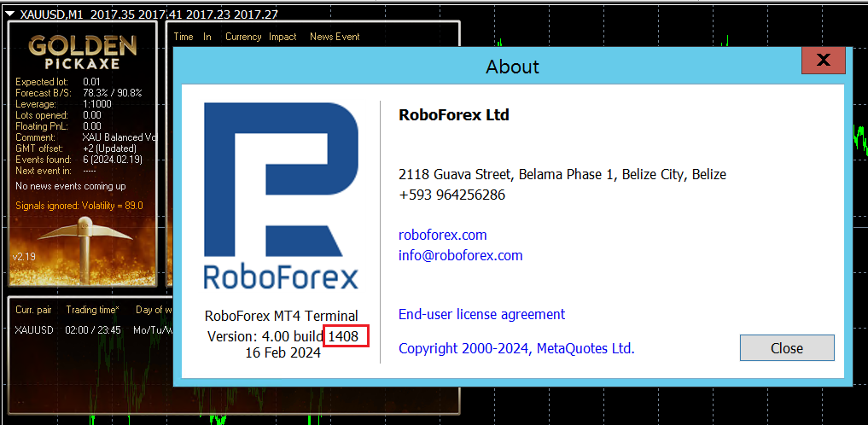Click the red X button on the About dialog
Viewport: 868px width, 425px height.
(x=823, y=61)
